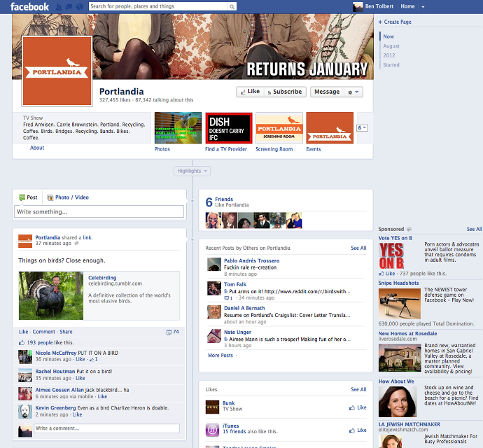Open Nate Unger's profile name
Viewport: 483px width, 448px height.
237,332
